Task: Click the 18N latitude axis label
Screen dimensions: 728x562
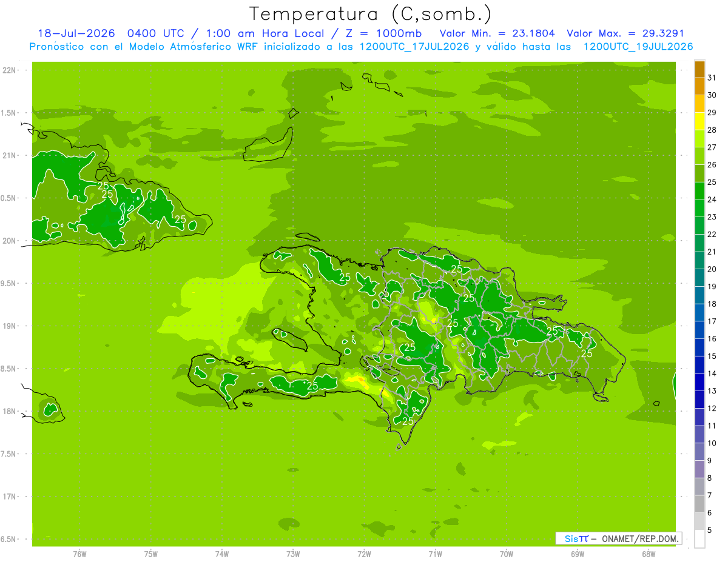Action: tap(8, 411)
